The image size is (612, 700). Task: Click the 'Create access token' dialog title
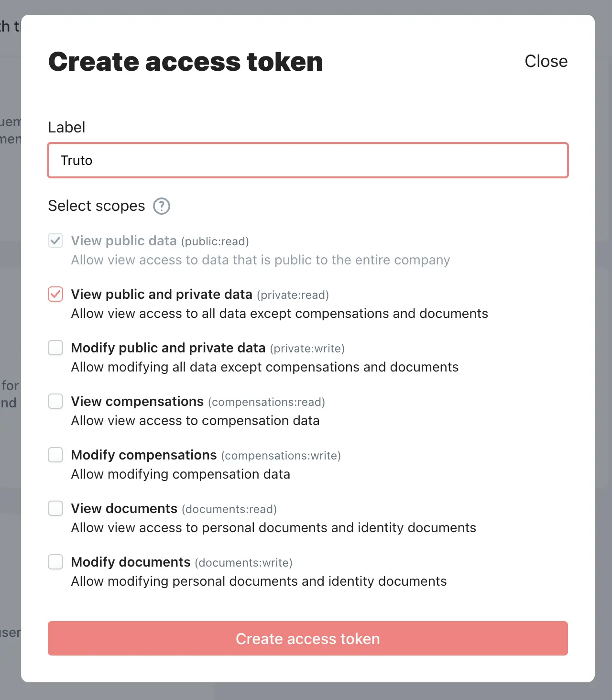pos(186,62)
